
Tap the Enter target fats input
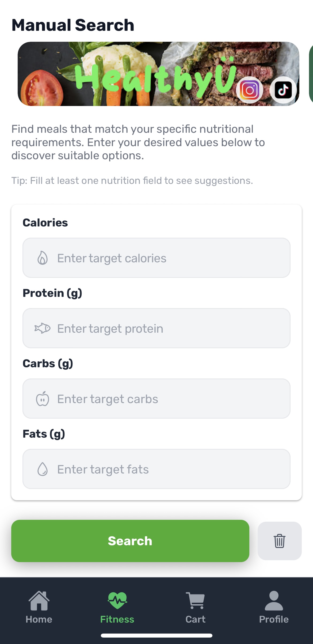pos(171,469)
